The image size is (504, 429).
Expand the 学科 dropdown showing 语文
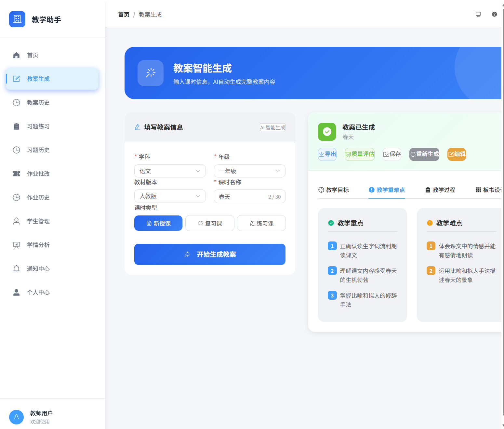[170, 171]
